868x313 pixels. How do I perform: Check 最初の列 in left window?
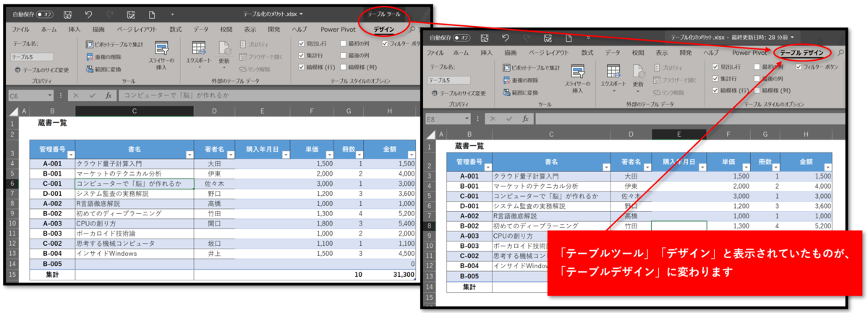click(342, 43)
